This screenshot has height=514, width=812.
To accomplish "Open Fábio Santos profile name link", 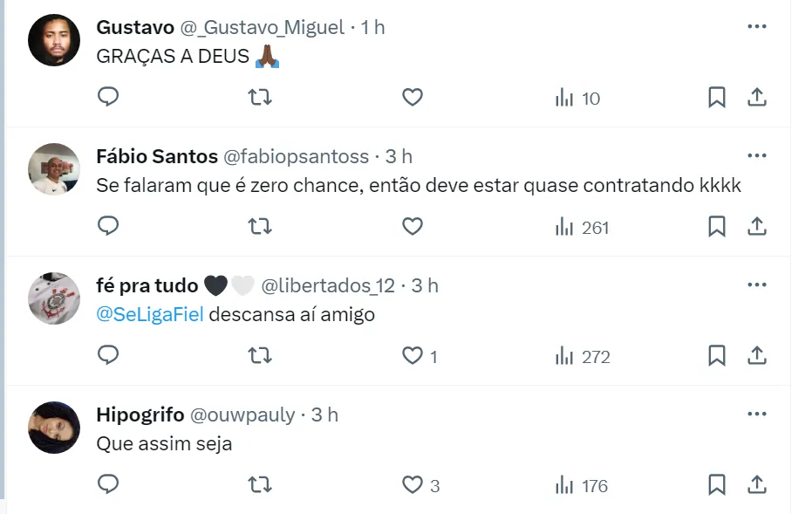I will (157, 156).
